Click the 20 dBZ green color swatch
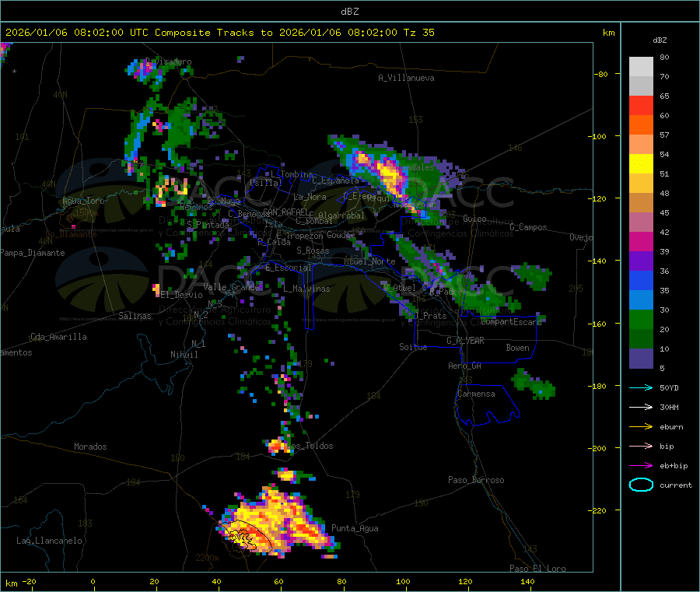Screen dimensions: 700x592 (641, 338)
